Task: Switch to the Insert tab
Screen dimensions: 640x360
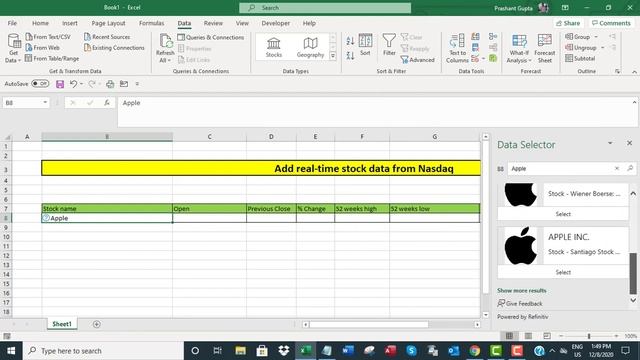Action: (70, 23)
